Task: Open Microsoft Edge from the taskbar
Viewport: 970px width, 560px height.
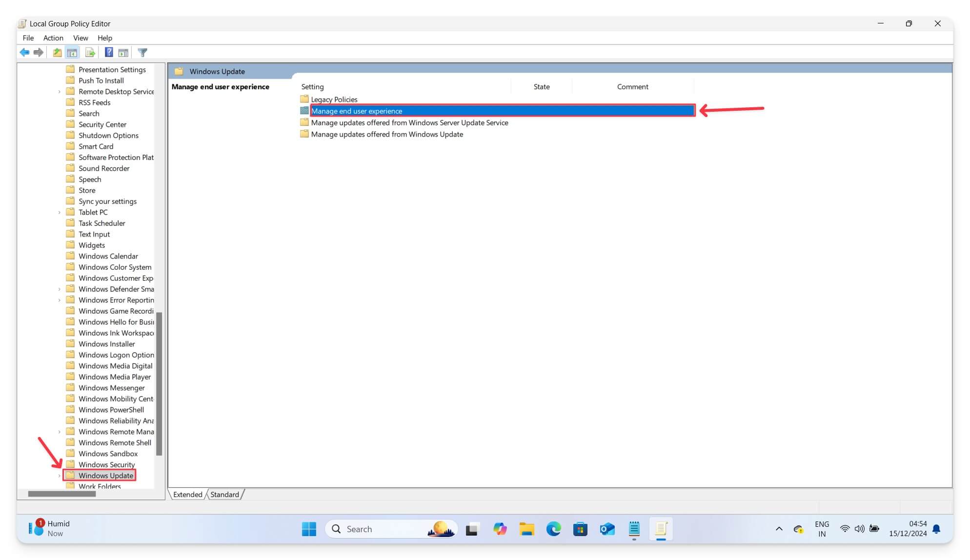Action: [553, 529]
